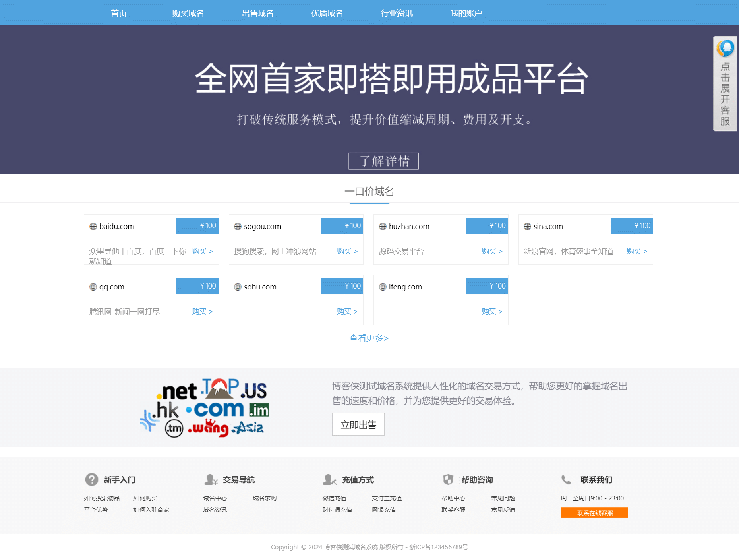
Task: Open the 支付宝充值 footer link
Action: 387,498
